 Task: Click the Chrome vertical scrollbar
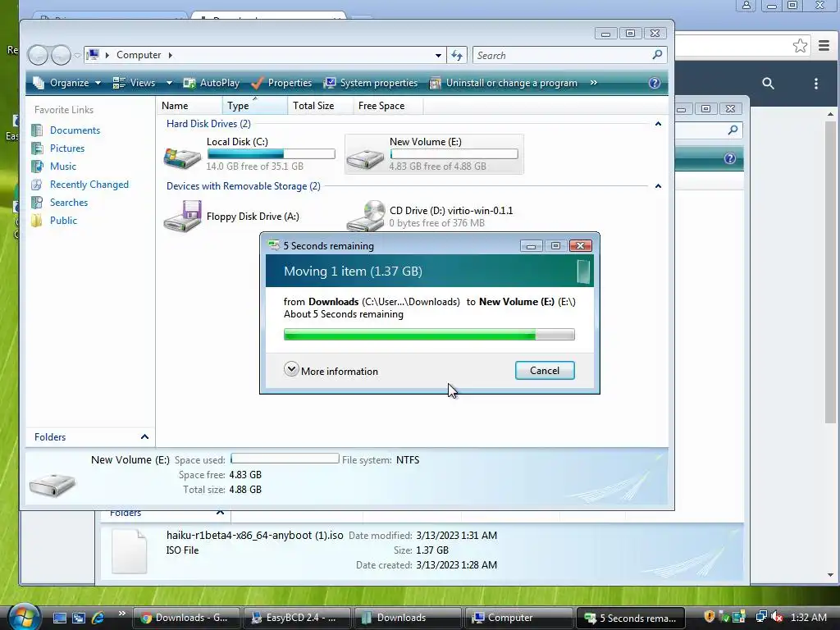[830, 272]
